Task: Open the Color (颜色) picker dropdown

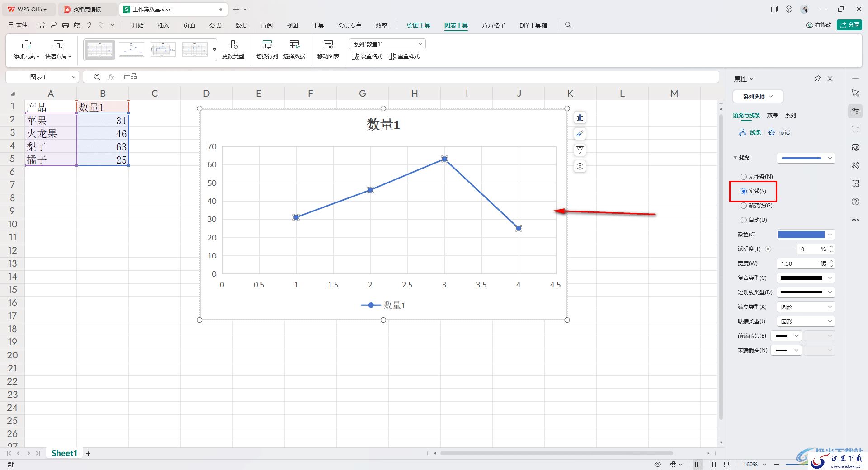Action: (806, 235)
